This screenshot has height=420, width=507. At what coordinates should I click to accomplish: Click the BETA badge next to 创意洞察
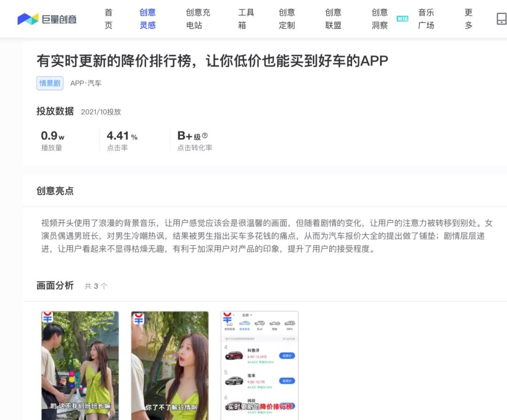pos(402,19)
